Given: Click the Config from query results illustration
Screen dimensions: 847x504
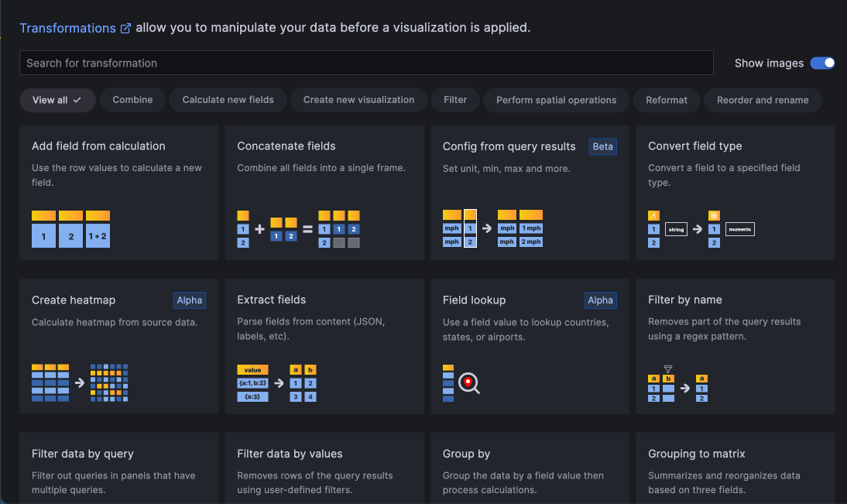Looking at the screenshot, I should [492, 228].
